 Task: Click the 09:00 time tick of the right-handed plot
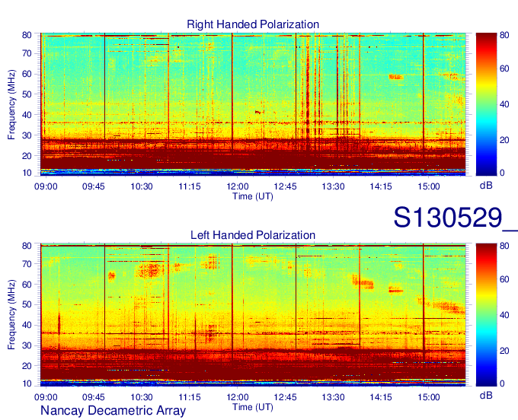point(46,186)
